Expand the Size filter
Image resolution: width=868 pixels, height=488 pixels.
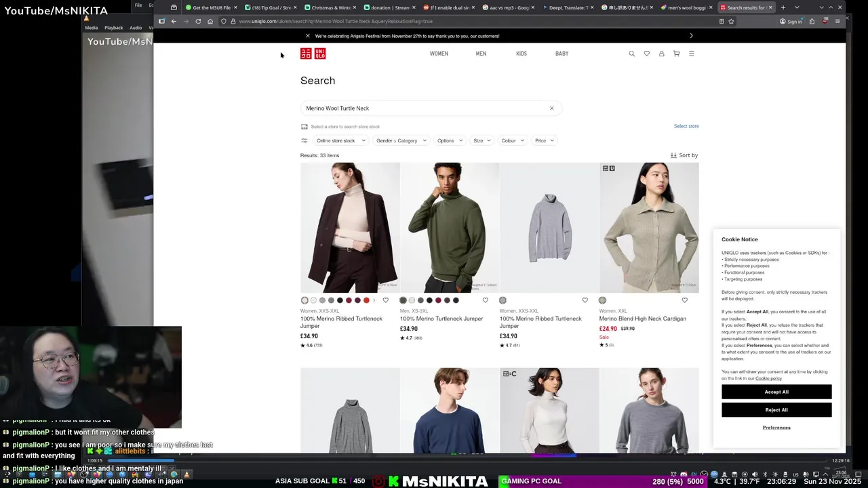point(482,140)
